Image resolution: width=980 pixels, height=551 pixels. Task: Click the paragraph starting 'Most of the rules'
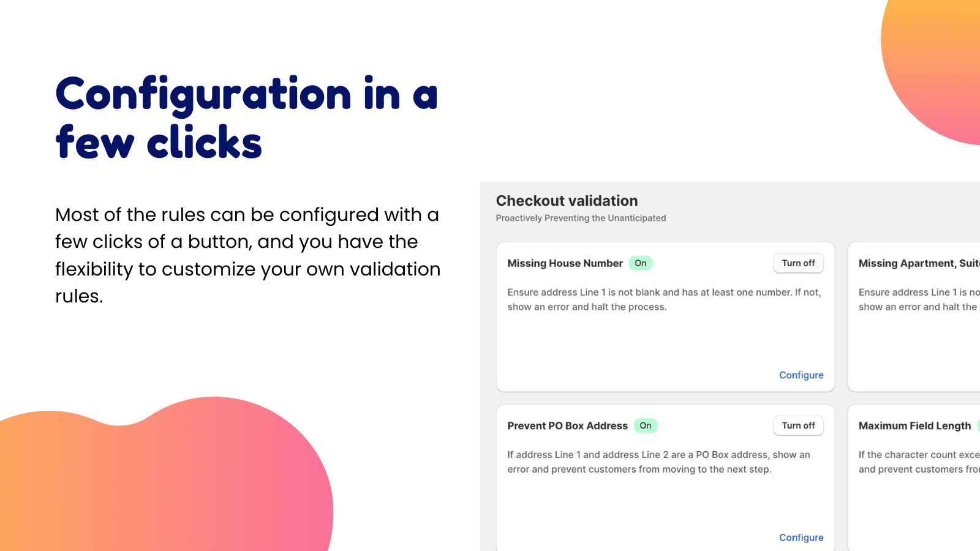click(x=247, y=255)
